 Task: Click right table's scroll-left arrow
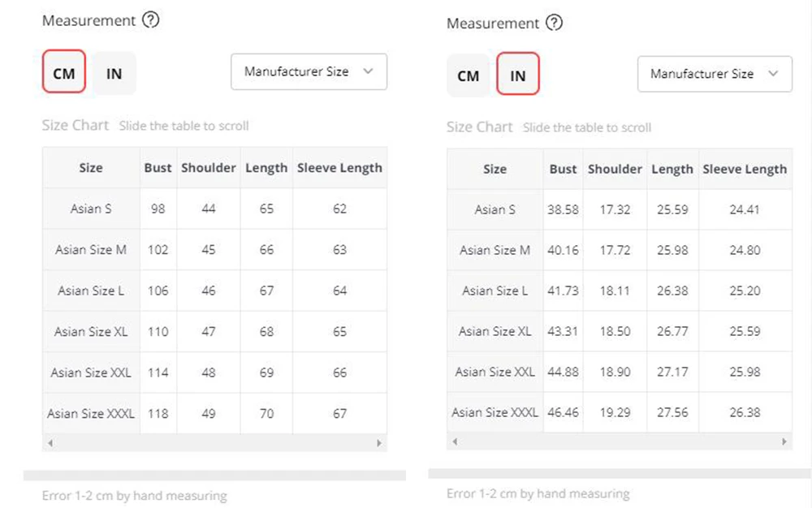click(455, 441)
